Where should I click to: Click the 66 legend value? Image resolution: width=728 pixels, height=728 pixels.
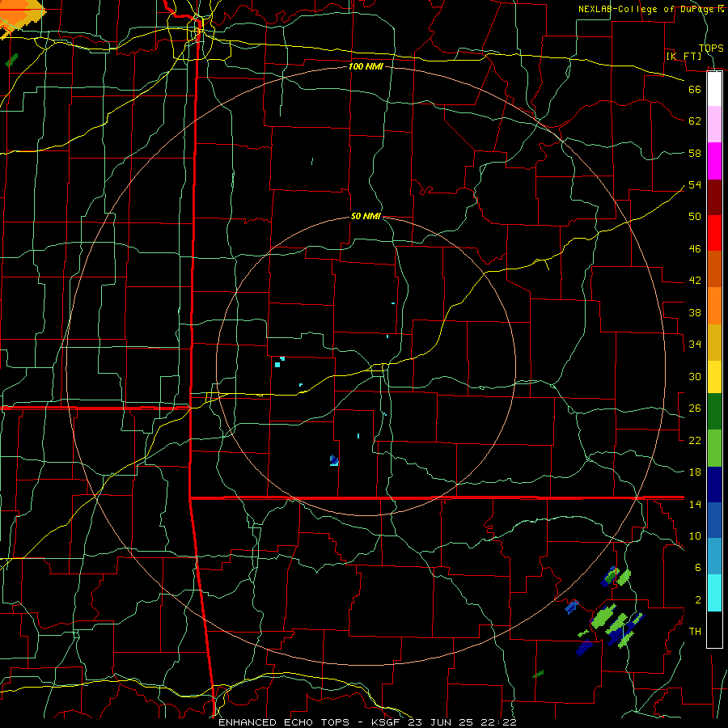695,89
